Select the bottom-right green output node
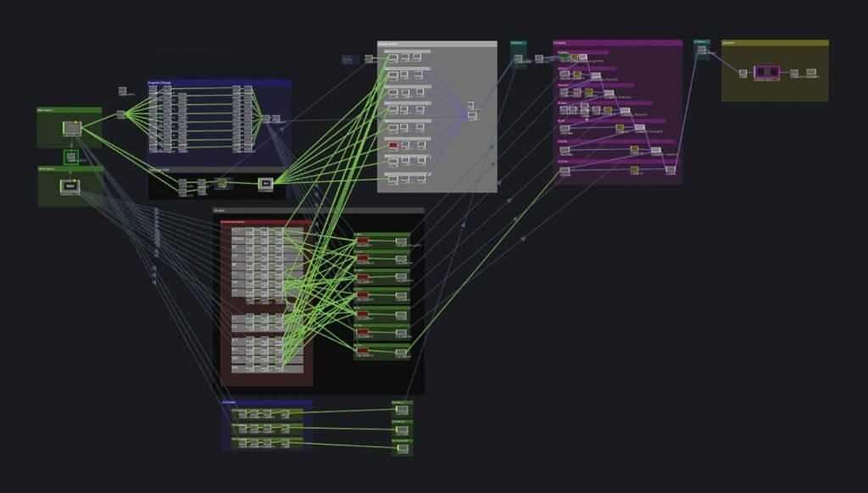Screen dimensions: 868x493 tap(403, 447)
